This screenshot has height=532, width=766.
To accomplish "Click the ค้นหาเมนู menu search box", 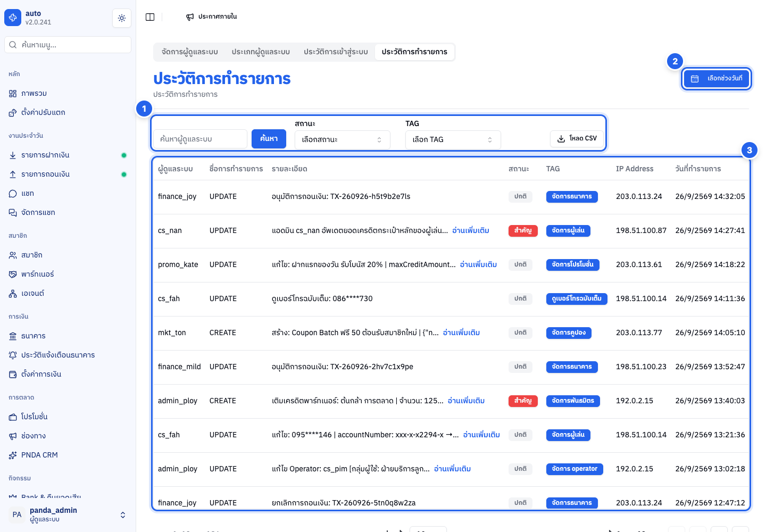I will (68, 45).
